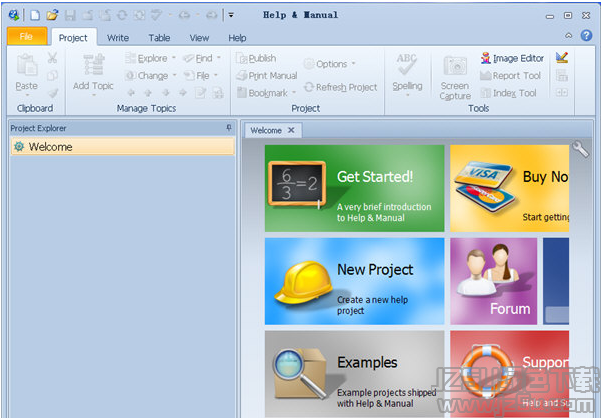The height and width of the screenshot is (418, 601).
Task: Open the Forum tile
Action: 494,281
